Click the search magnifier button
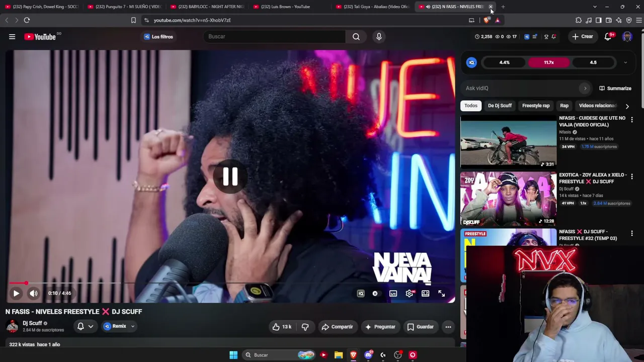644x362 pixels. [356, 37]
